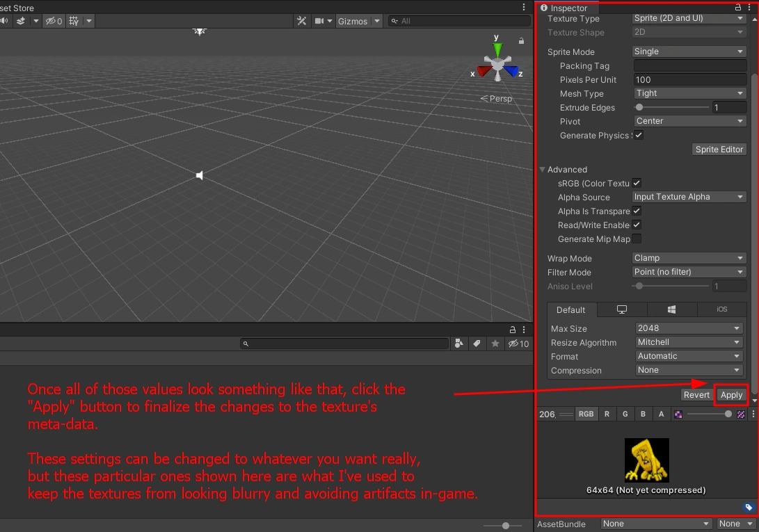This screenshot has width=759, height=532.
Task: Select standalone monitor platform tab
Action: pyautogui.click(x=622, y=309)
